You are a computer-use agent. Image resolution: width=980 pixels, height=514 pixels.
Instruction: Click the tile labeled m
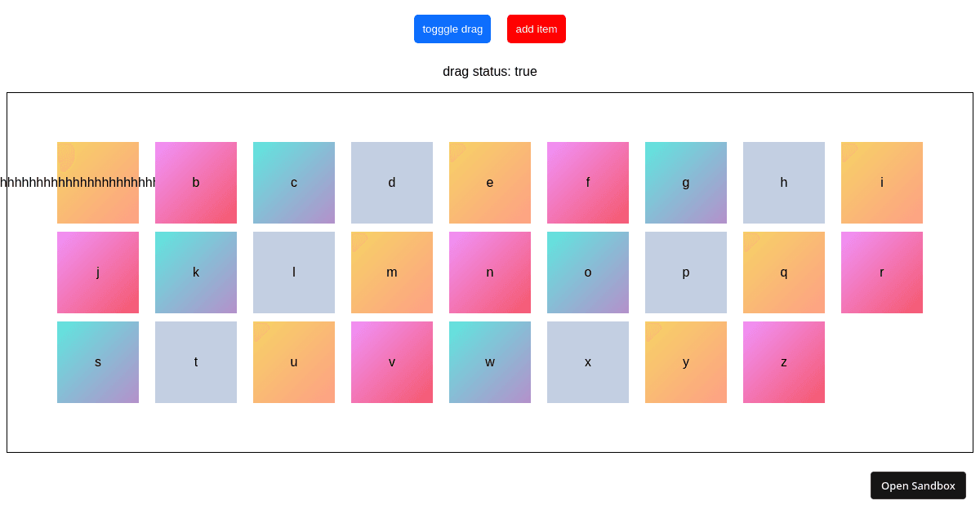point(392,273)
